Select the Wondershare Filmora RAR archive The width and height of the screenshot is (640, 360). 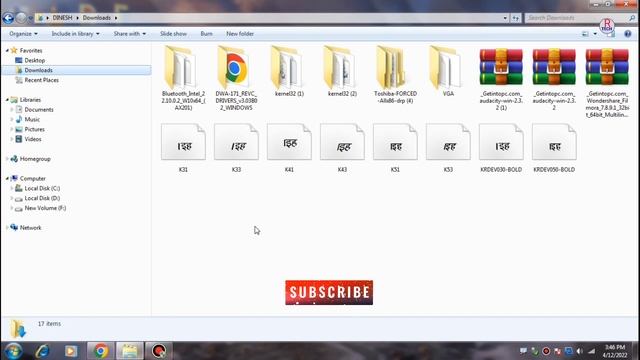click(607, 83)
